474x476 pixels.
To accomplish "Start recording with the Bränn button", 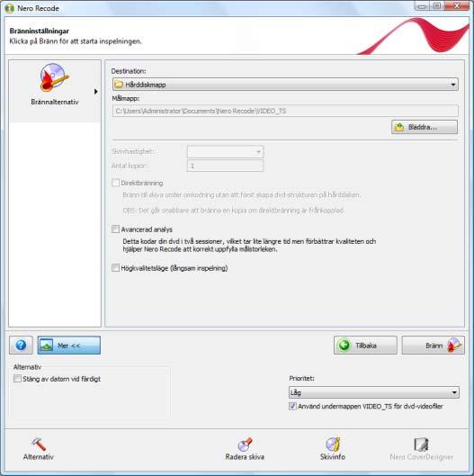I will pyautogui.click(x=433, y=346).
